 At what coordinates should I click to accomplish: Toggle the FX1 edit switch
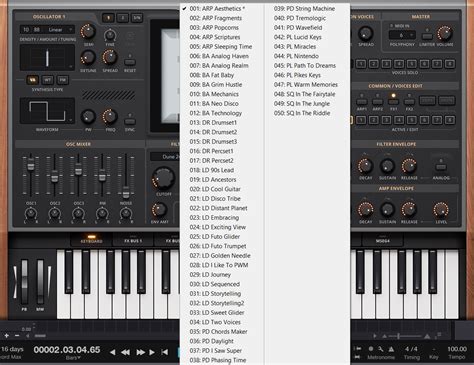pos(393,102)
